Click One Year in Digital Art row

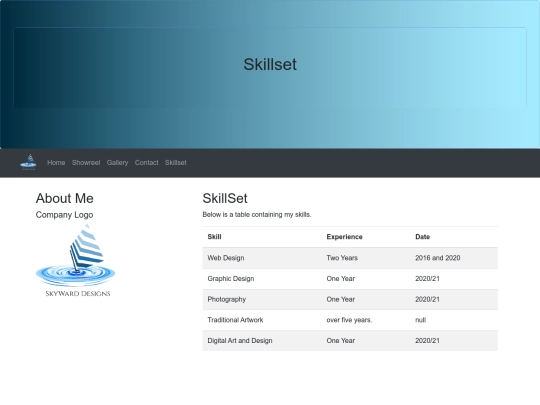coord(366,341)
